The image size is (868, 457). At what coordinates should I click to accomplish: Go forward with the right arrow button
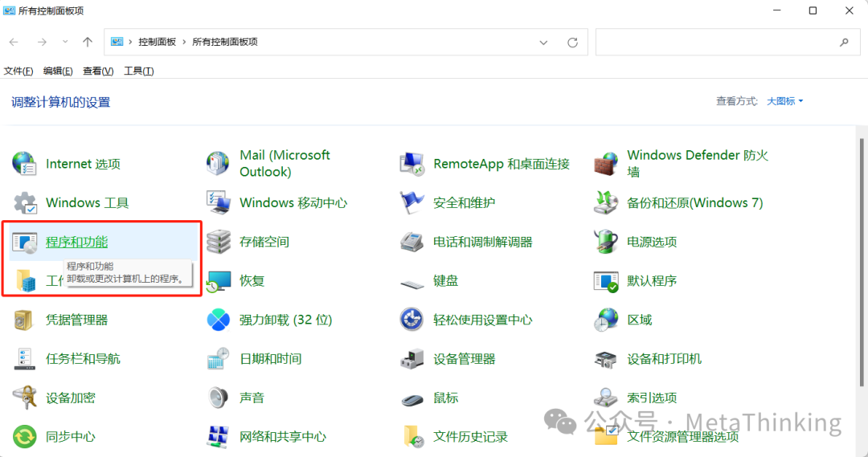click(42, 42)
